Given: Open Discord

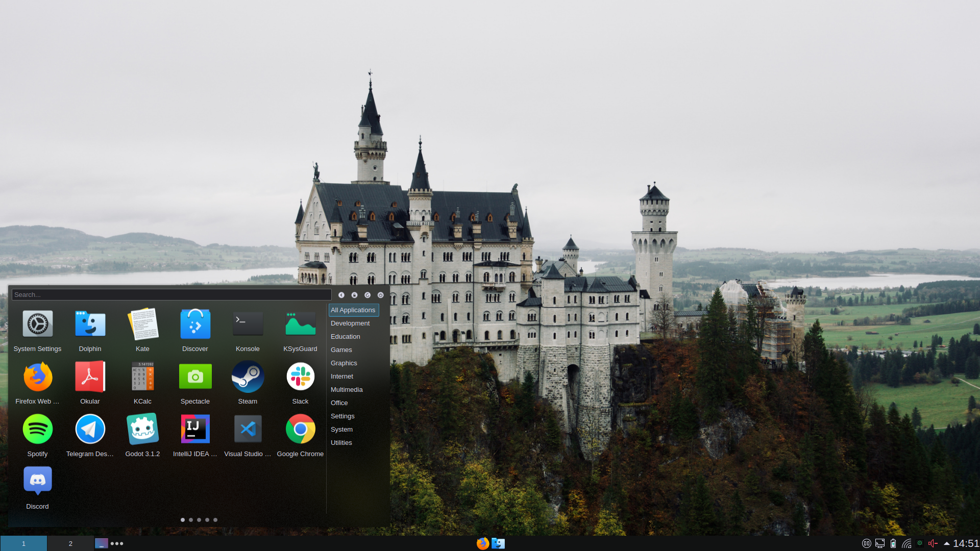Looking at the screenshot, I should 37,488.
